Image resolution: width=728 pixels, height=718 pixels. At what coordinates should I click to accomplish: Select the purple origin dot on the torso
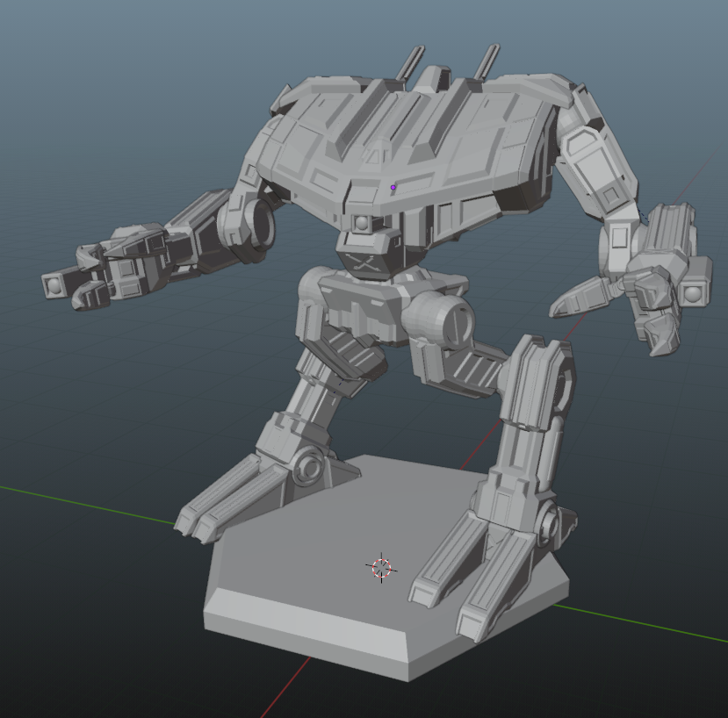point(393,188)
